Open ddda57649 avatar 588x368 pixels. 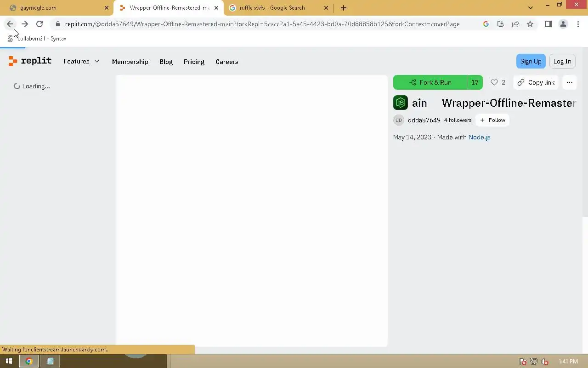[x=398, y=120]
